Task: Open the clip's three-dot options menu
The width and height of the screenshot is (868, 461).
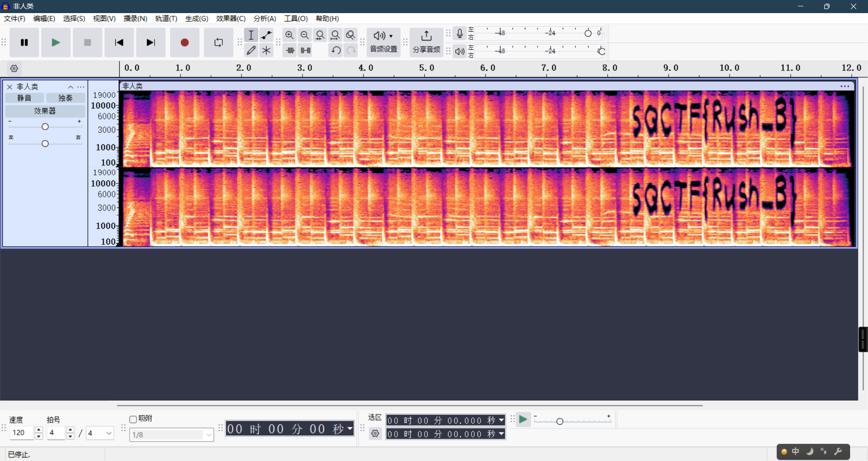Action: click(844, 86)
